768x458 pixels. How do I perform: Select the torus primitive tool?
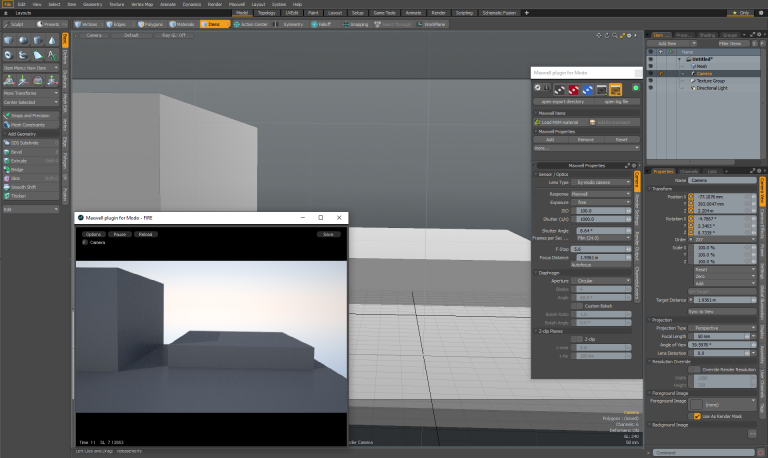coord(8,55)
